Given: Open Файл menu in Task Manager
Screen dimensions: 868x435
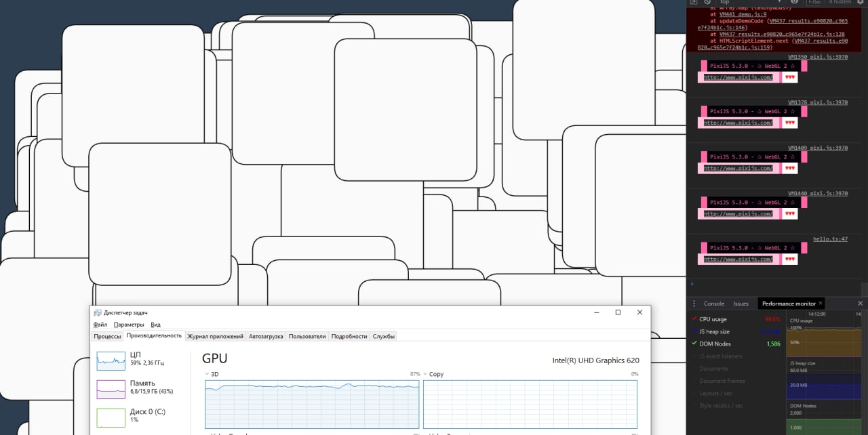Looking at the screenshot, I should pyautogui.click(x=100, y=325).
